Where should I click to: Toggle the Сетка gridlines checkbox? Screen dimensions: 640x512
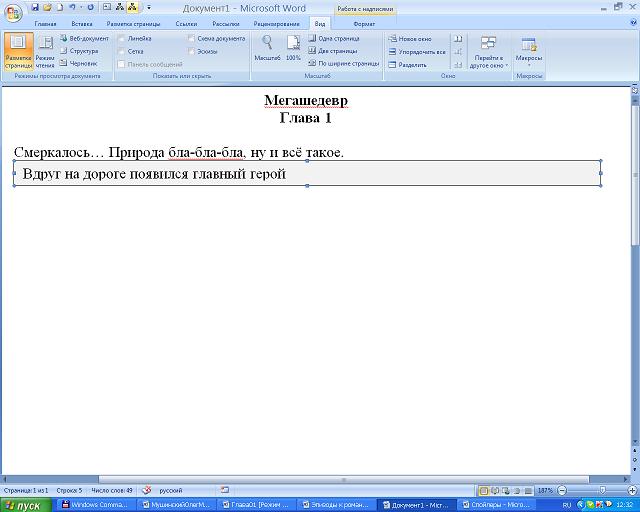[x=123, y=51]
